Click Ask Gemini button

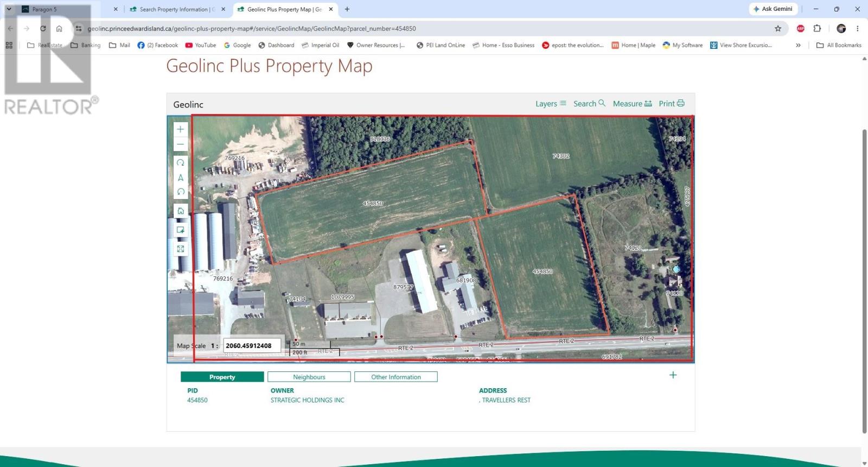point(773,9)
